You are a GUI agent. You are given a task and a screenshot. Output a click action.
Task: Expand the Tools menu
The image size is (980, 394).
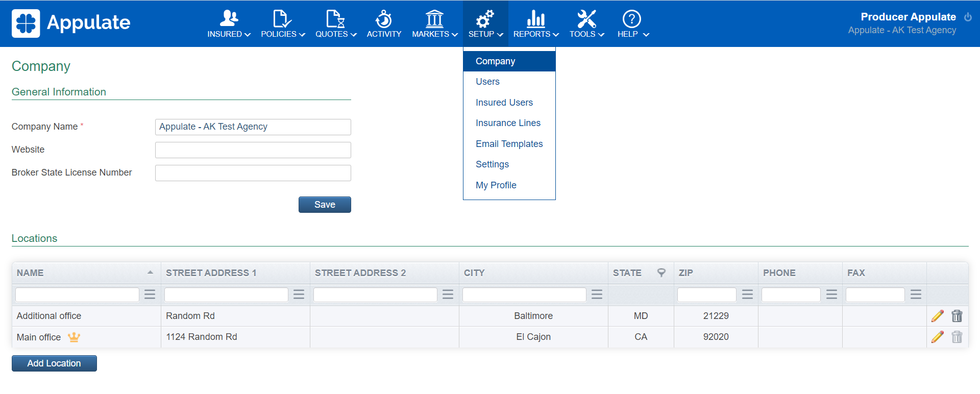[586, 24]
